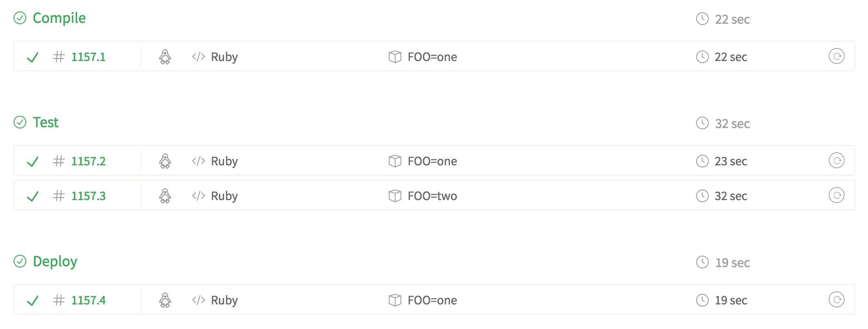Click the restart icon for job 1157.3
The height and width of the screenshot is (329, 868).
click(836, 195)
